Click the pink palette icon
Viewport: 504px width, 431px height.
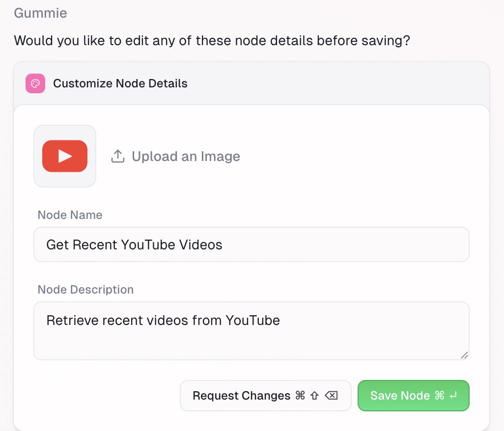tap(35, 83)
